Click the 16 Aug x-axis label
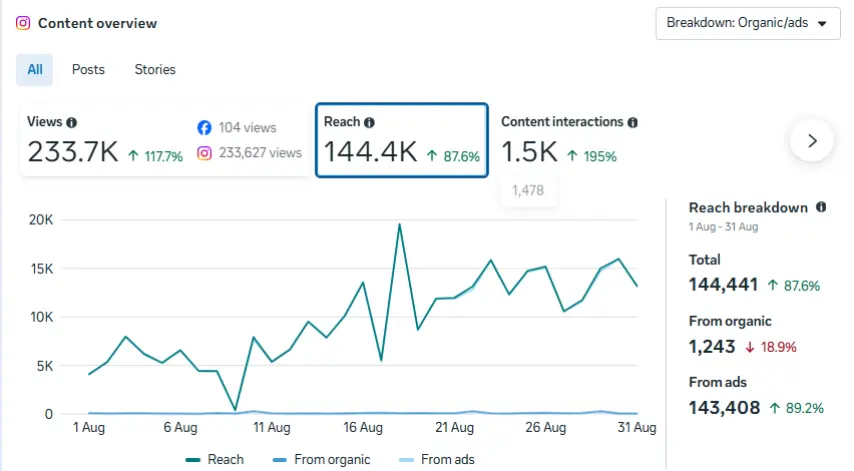 363,428
